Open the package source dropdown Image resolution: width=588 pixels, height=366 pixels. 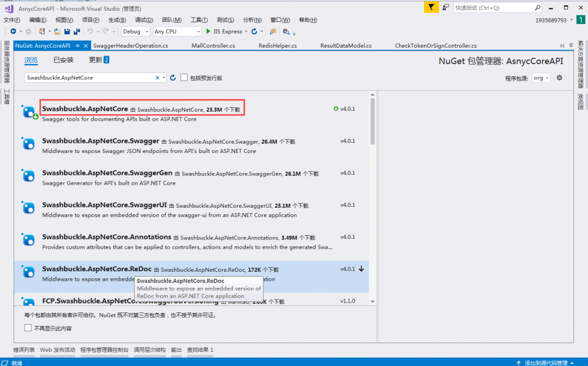point(540,78)
